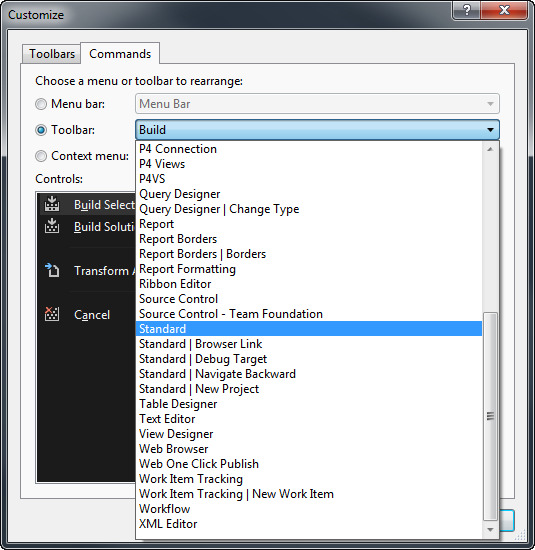Viewport: 535px width, 550px height.
Task: Select Work Item Tracking | New Work Item
Action: 309,494
